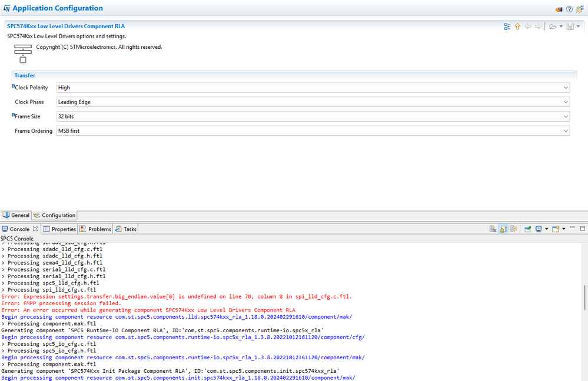Click the 'Processing spc5_io_cfg.c.ftl' console line
Viewport: 588px width, 381px height.
[x=49, y=344]
